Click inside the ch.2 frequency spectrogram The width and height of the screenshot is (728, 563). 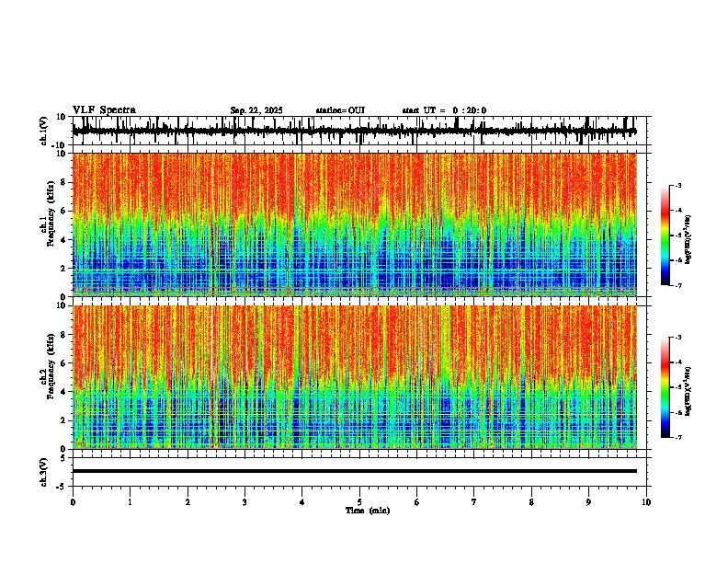click(355, 377)
